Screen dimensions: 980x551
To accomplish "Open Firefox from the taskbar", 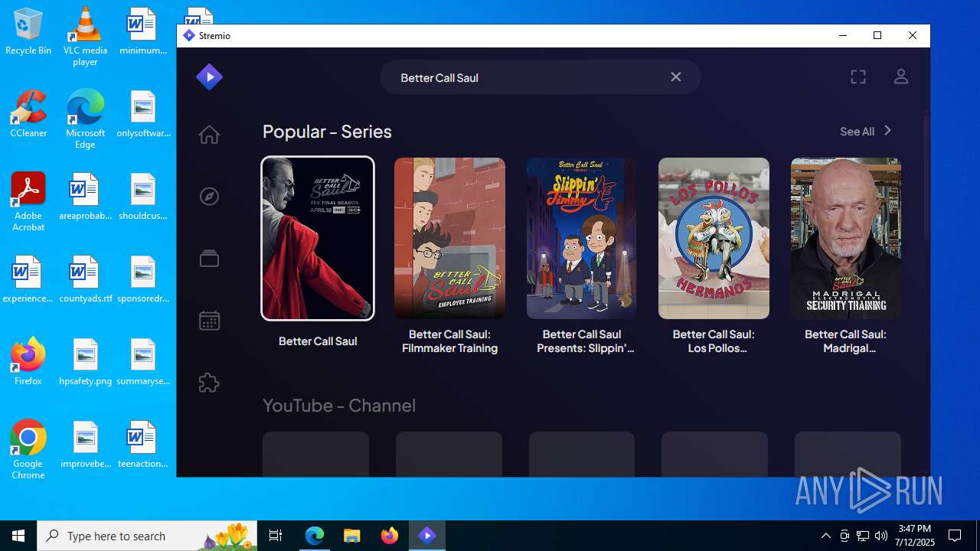I will (x=390, y=536).
